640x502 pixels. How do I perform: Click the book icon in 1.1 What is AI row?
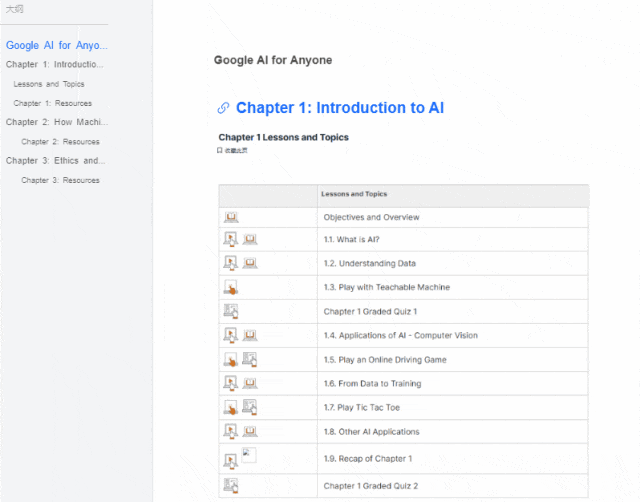250,239
